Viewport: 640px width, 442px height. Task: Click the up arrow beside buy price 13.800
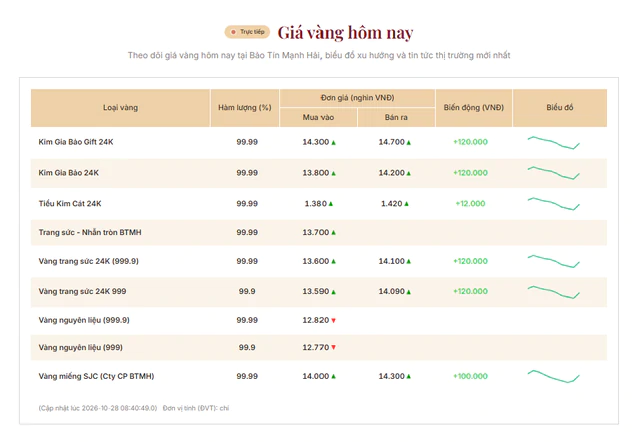pos(333,173)
